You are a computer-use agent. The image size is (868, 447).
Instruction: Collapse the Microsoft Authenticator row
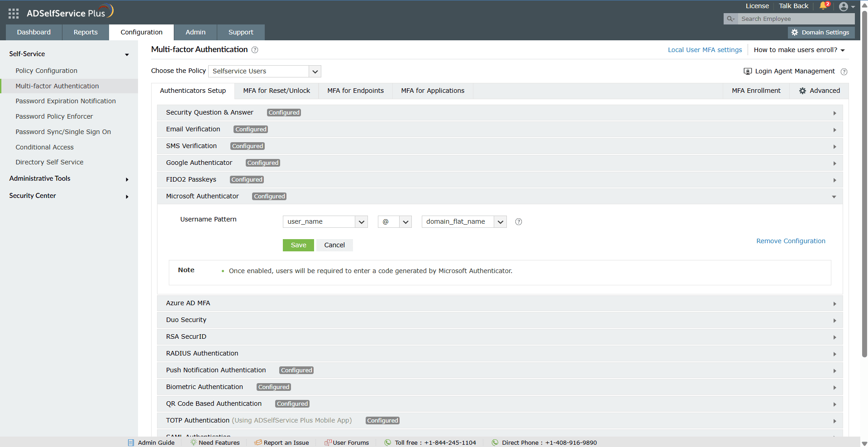point(500,197)
